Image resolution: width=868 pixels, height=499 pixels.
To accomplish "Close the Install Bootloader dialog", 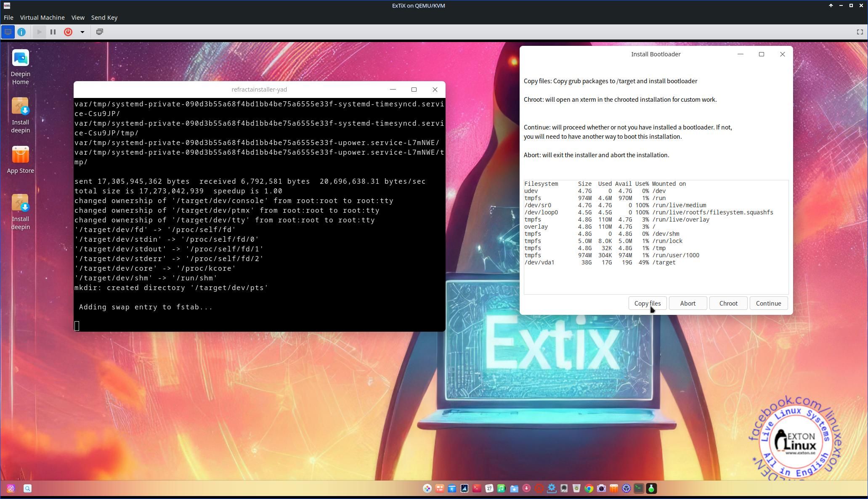I will click(x=782, y=54).
